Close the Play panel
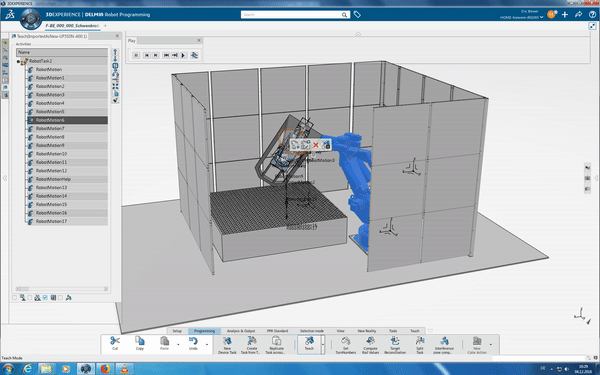The height and width of the screenshot is (375, 600). [199, 40]
